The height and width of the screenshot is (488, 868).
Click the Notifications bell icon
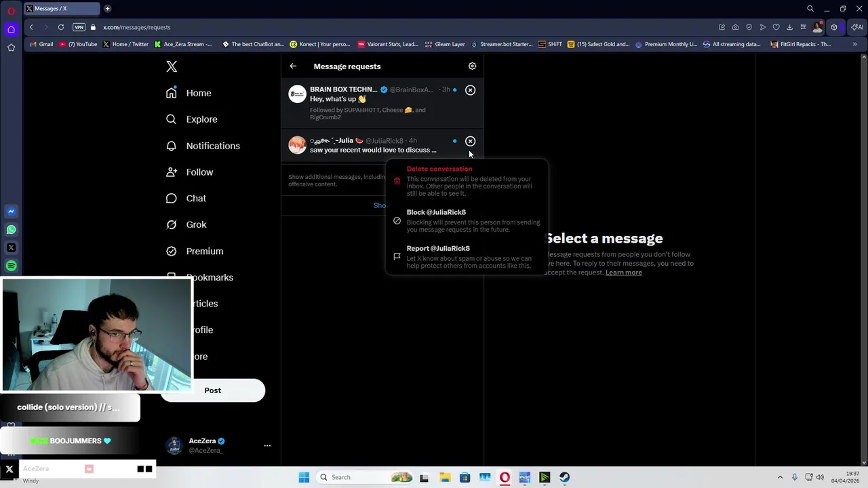(x=172, y=146)
